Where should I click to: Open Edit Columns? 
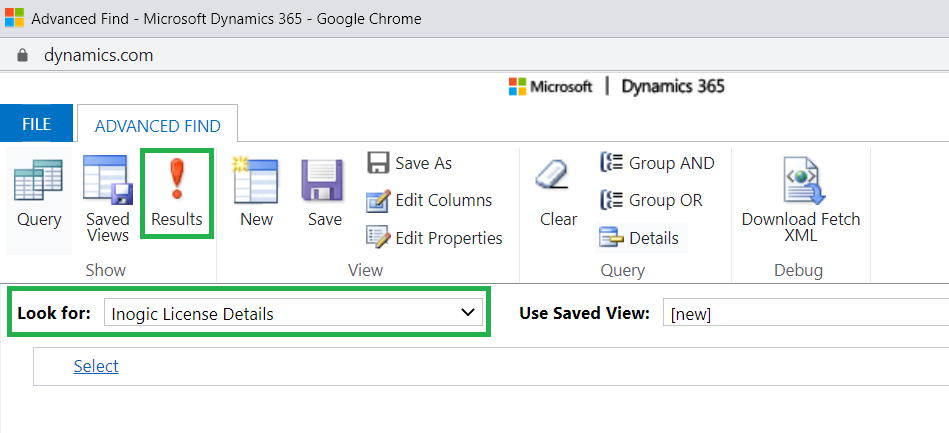pos(430,200)
